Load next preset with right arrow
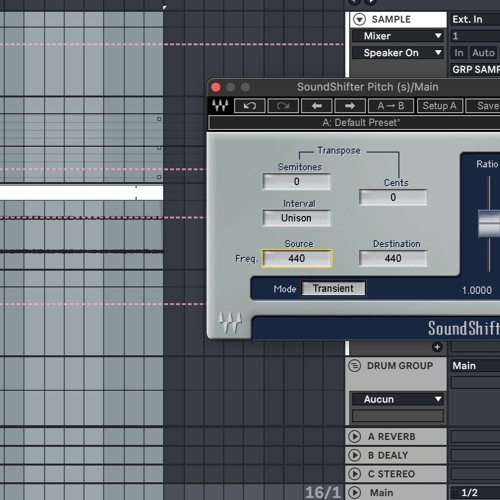The width and height of the screenshot is (500, 500). pyautogui.click(x=350, y=106)
